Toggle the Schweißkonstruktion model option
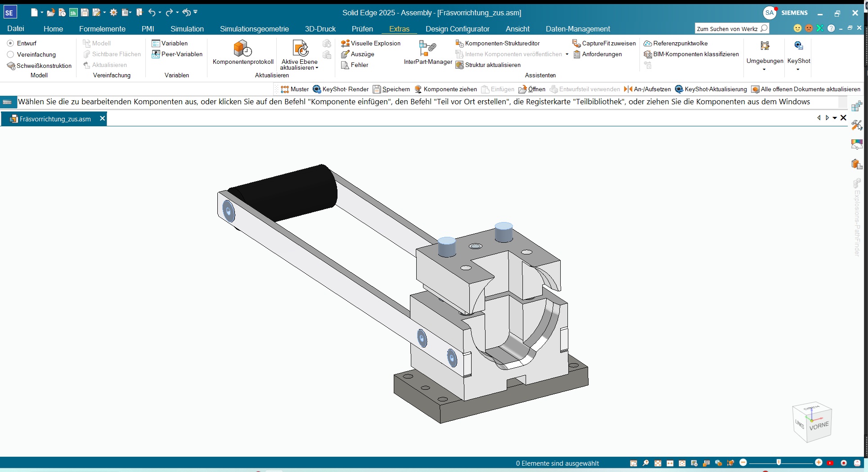This screenshot has width=868, height=472. (x=40, y=66)
